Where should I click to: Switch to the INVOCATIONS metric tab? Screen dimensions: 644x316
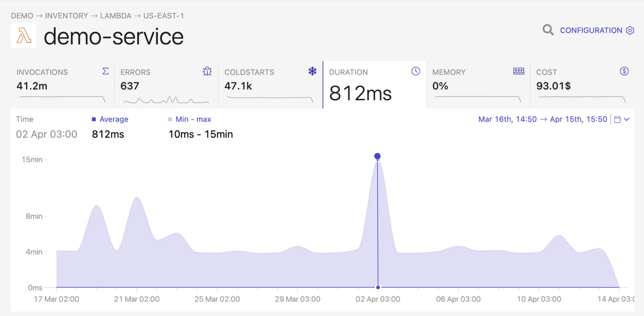pyautogui.click(x=61, y=84)
